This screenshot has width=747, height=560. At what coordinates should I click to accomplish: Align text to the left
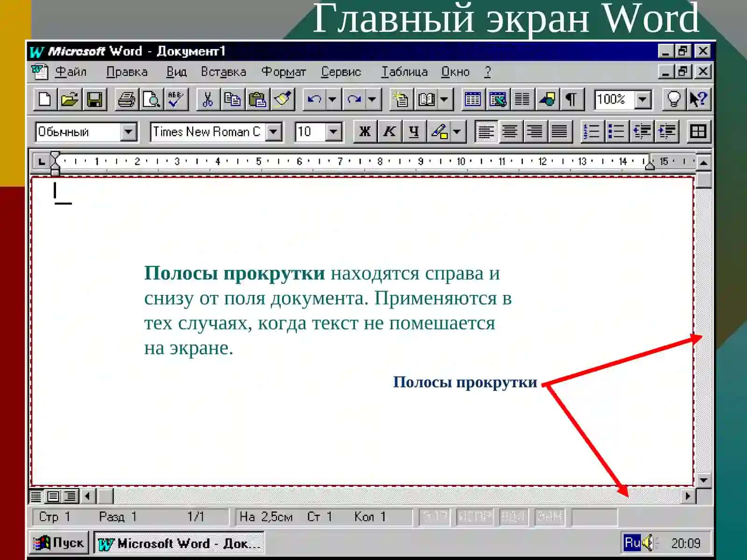pyautogui.click(x=486, y=132)
